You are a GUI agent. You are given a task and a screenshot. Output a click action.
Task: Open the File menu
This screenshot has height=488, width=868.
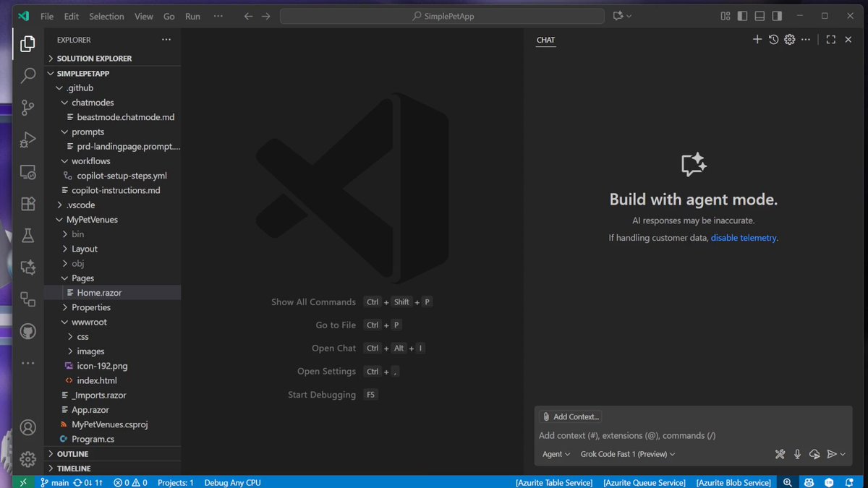click(47, 16)
